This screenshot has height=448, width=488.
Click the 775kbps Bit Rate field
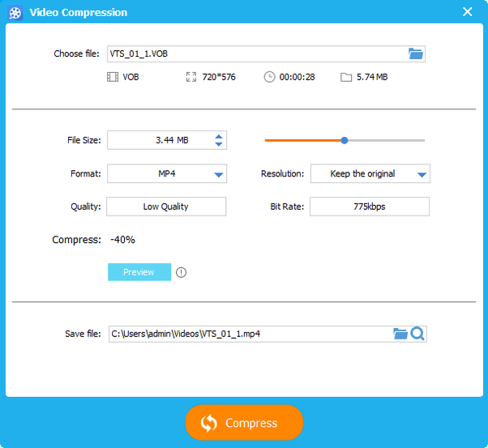(370, 207)
